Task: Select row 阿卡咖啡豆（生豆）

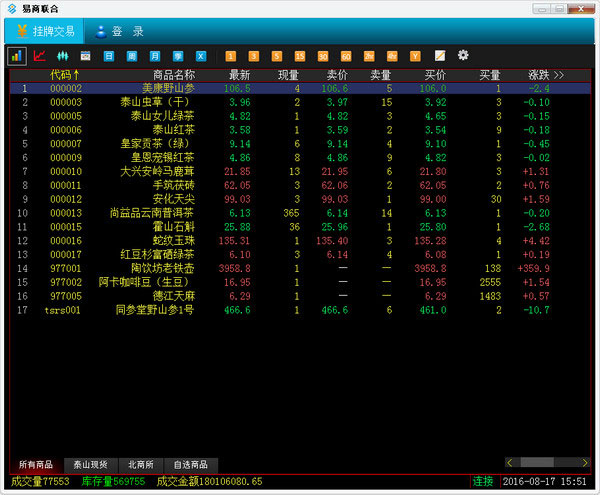Action: (300, 282)
